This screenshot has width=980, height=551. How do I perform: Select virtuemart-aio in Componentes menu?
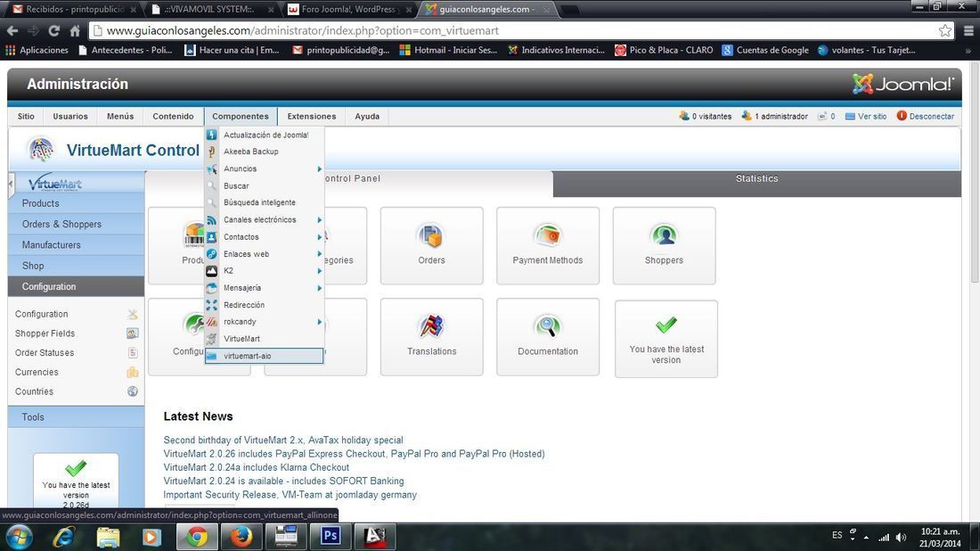(x=264, y=356)
